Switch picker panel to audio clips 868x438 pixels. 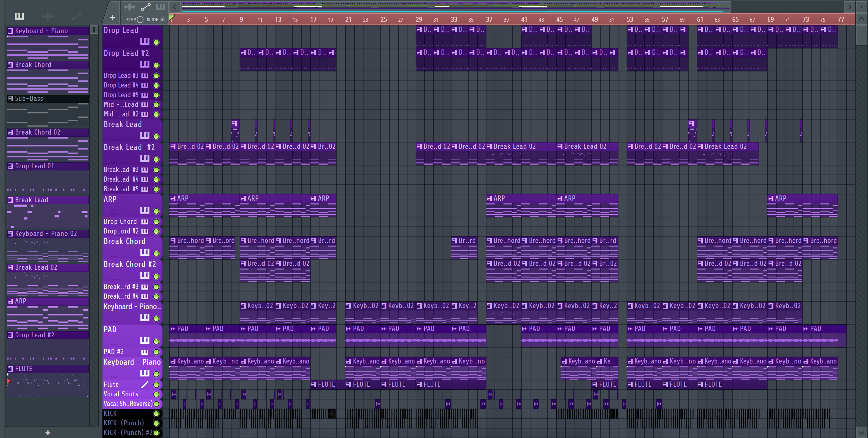click(48, 16)
